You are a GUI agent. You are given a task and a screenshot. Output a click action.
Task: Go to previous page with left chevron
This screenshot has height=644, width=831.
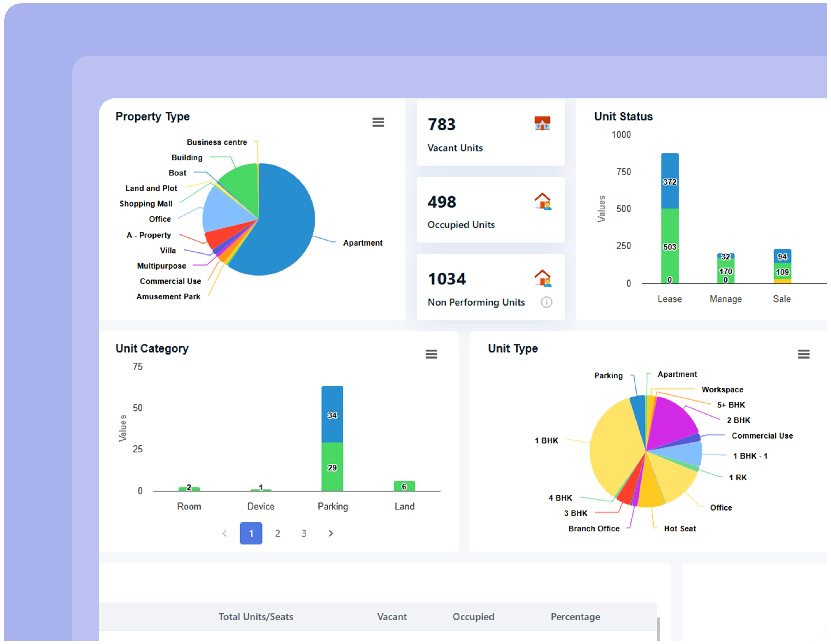coord(224,533)
